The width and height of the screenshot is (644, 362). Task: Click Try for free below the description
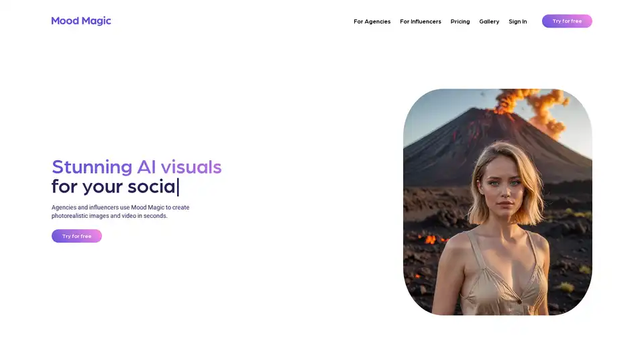point(76,236)
